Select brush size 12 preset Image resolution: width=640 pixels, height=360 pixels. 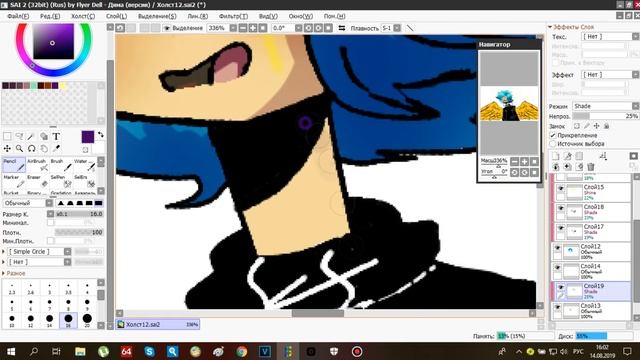point(31,320)
